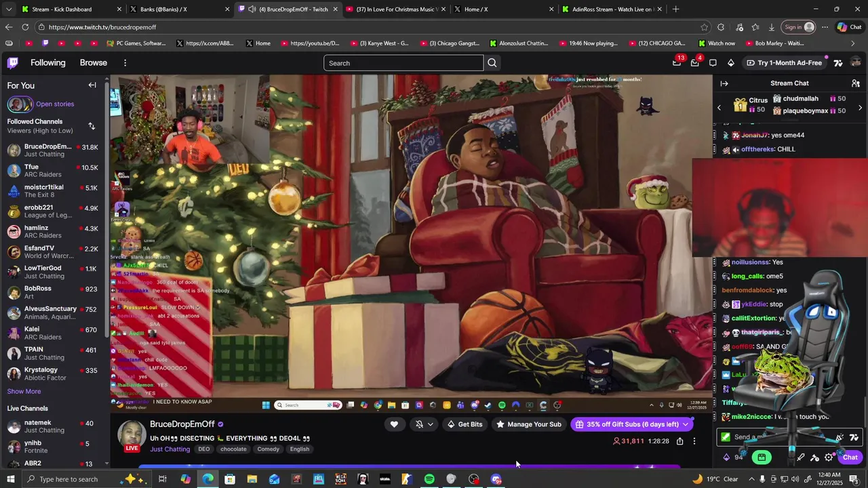Screen dimensions: 868x488
Task: Click the Get Bits button below stream
Action: point(465,424)
